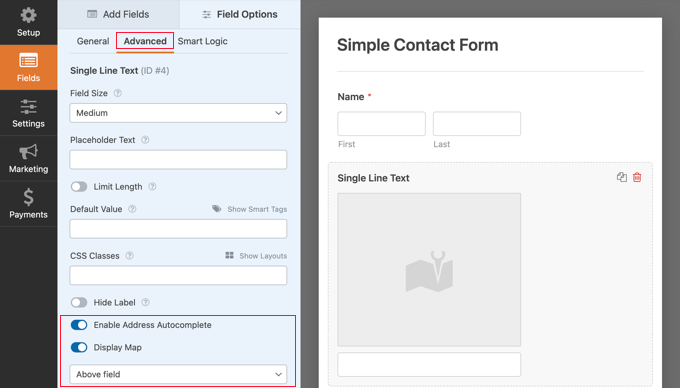Click the Field Size help icon
Screen dimensions: 680x388
point(118,93)
